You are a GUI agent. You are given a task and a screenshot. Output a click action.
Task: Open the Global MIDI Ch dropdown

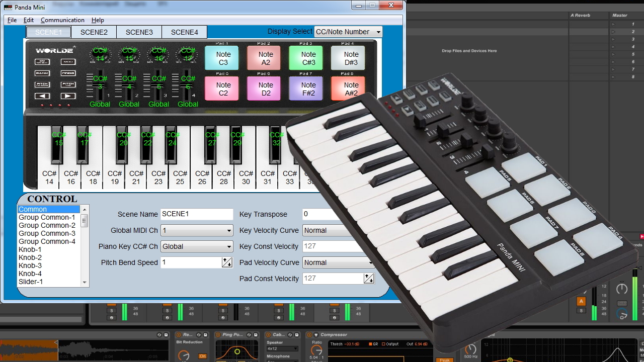[197, 230]
